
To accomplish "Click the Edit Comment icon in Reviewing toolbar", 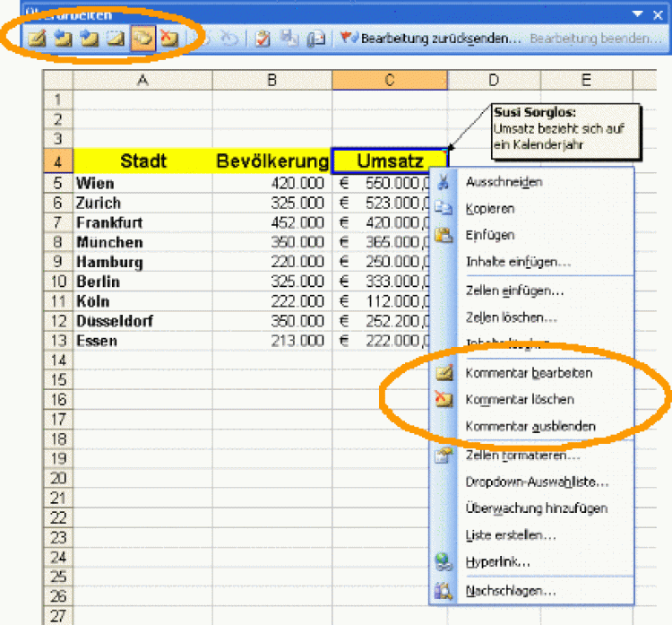I will point(36,39).
